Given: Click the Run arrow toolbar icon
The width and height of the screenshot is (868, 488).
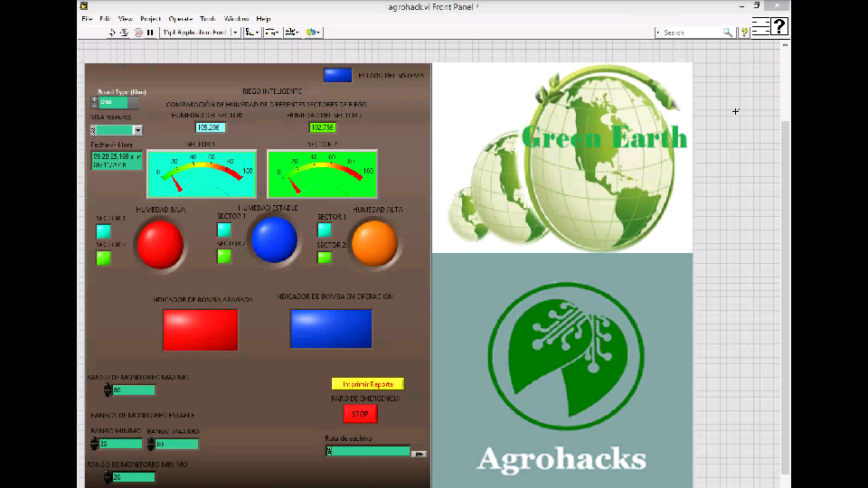Looking at the screenshot, I should coord(112,33).
